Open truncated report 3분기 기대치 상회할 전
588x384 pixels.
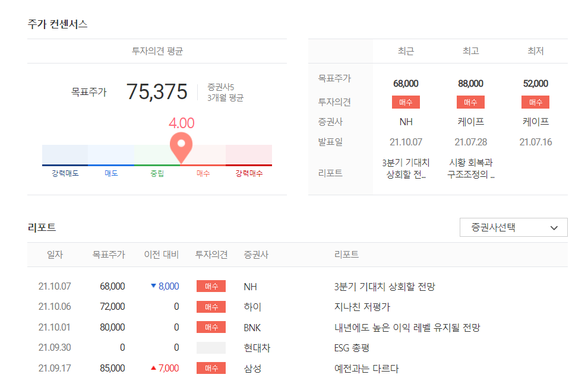[x=406, y=169]
